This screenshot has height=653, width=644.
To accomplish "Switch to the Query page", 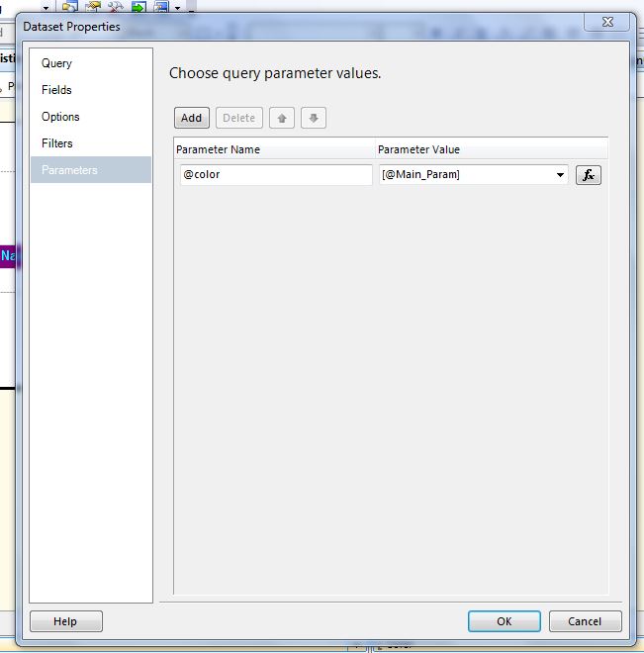I will coord(56,63).
